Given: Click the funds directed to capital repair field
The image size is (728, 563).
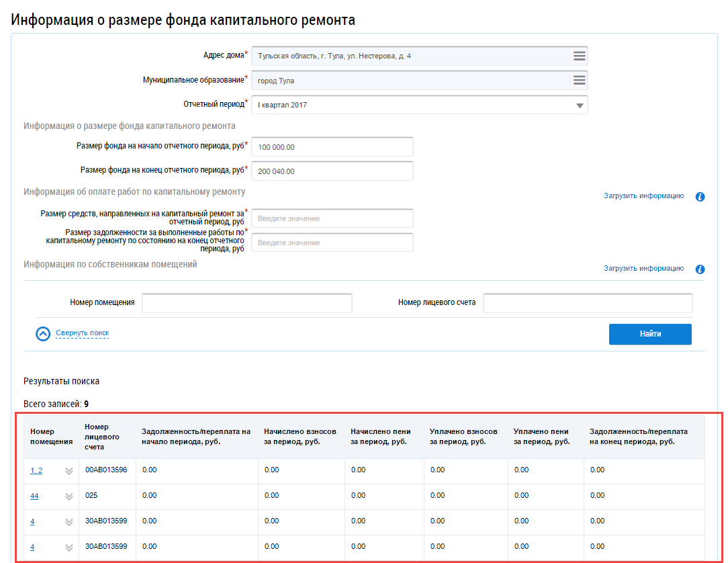Looking at the screenshot, I should 332,218.
